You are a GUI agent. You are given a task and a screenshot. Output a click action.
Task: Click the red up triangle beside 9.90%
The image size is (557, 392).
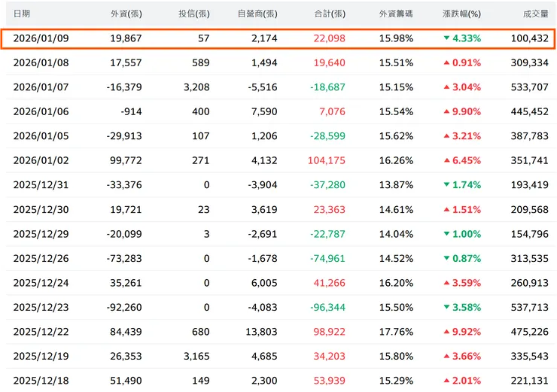446,111
